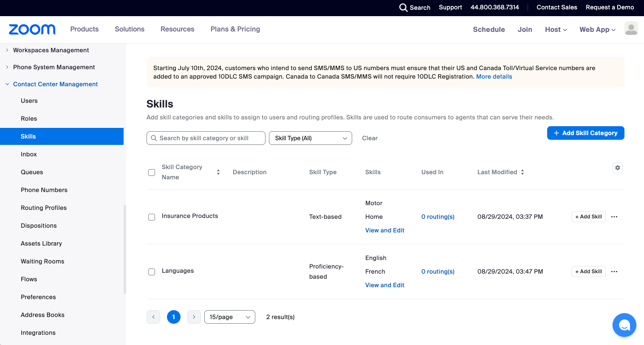Click the search magnifier icon in top bar
Viewport: 644px width, 345px height.
pos(403,8)
